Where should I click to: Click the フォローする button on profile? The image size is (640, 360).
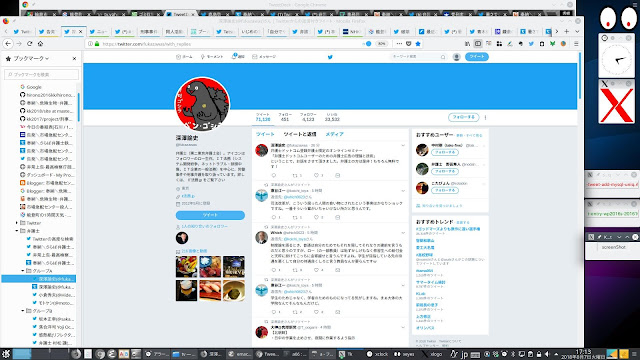tap(464, 117)
